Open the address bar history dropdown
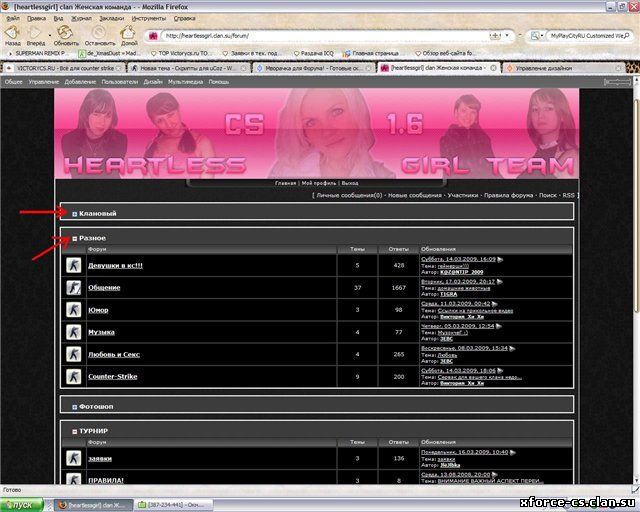The height and width of the screenshot is (512, 640). tap(507, 36)
